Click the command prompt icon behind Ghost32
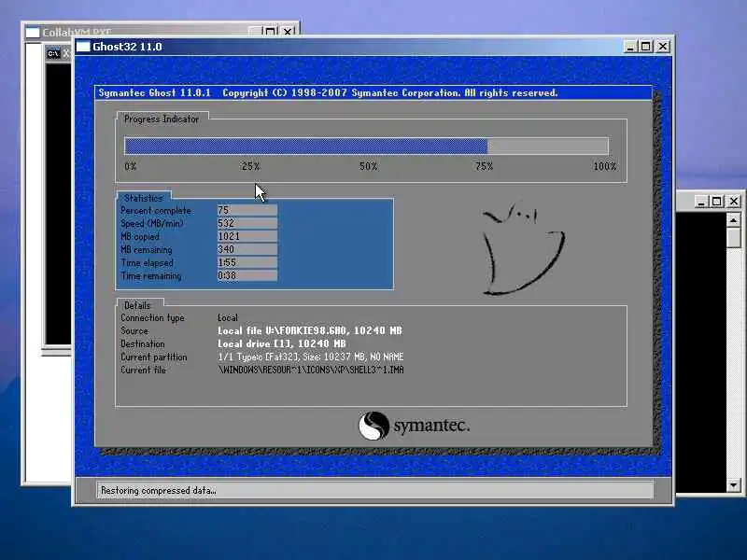This screenshot has width=747, height=560. 53,53
